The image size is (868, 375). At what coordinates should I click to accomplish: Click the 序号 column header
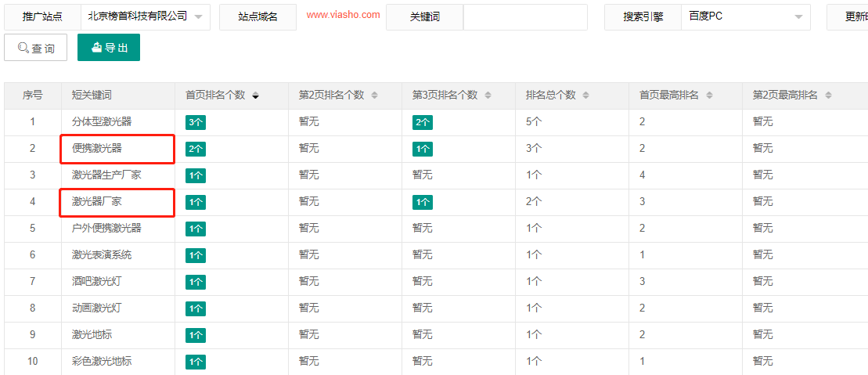tap(33, 96)
